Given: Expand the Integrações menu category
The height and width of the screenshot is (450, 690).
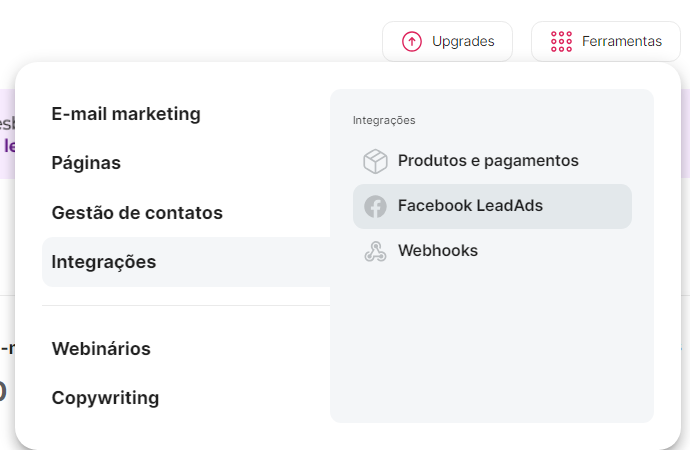Looking at the screenshot, I should point(104,262).
